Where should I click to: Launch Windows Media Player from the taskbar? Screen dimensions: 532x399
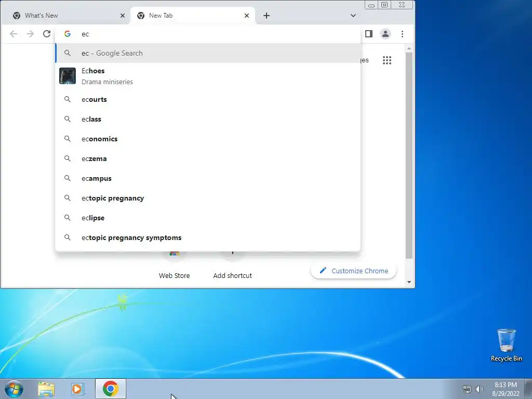[x=78, y=389]
